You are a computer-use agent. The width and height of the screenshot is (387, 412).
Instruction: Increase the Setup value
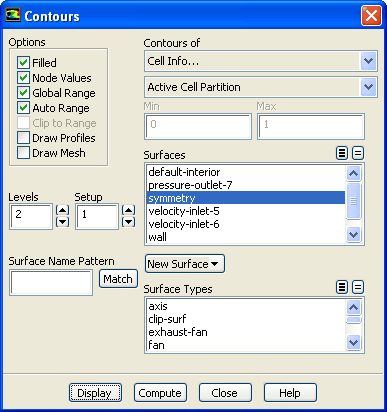coord(128,210)
